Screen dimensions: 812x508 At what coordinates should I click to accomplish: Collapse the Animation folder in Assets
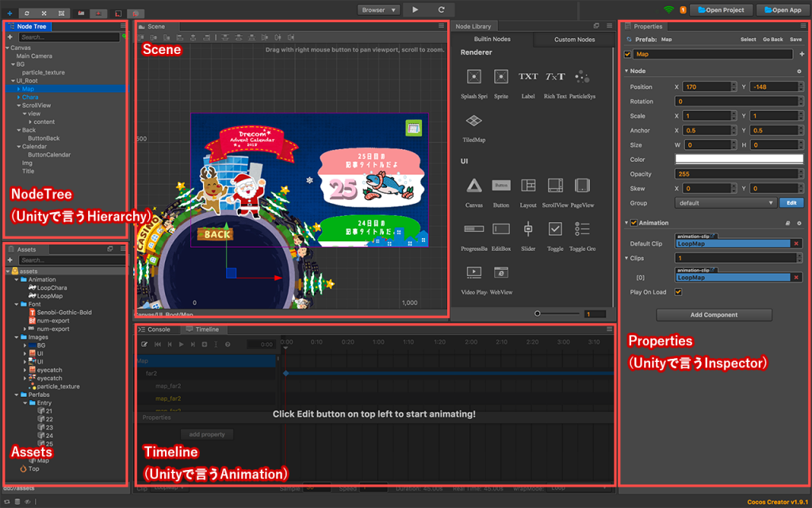tap(17, 279)
